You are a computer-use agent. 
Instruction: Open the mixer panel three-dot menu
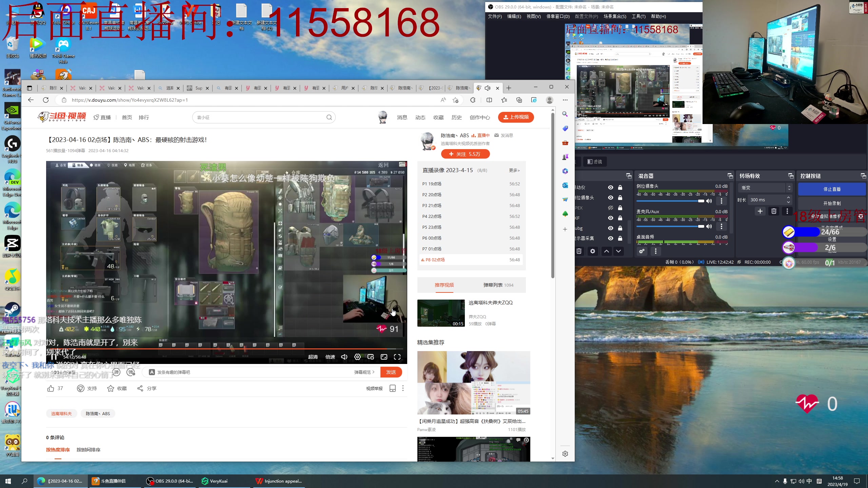click(x=656, y=251)
